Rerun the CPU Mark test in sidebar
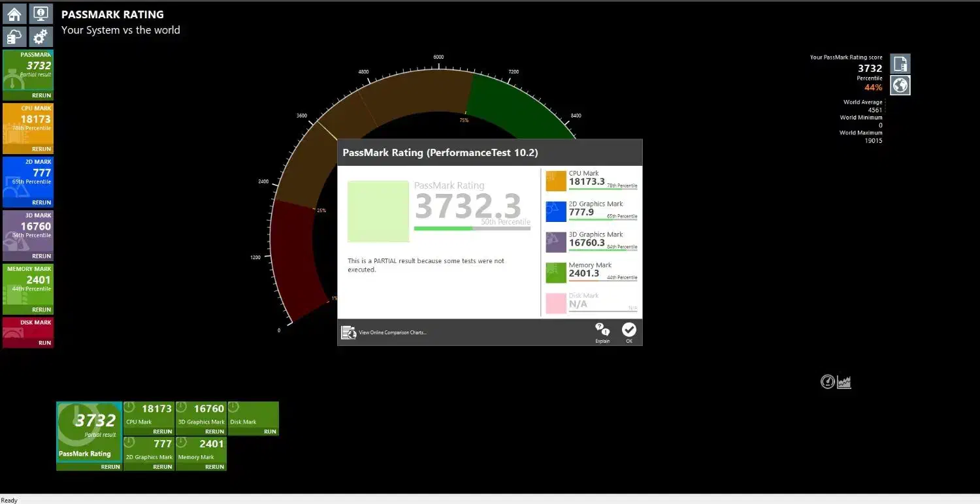 (x=41, y=149)
